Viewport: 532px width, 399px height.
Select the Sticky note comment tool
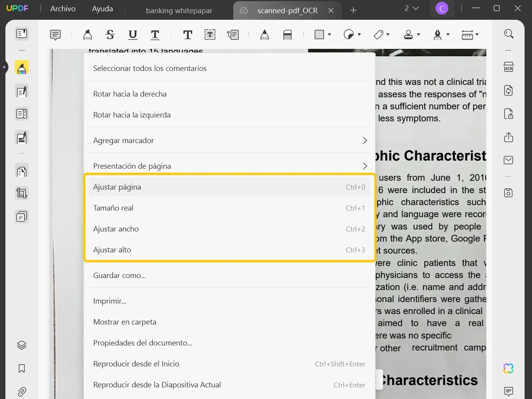[55, 35]
